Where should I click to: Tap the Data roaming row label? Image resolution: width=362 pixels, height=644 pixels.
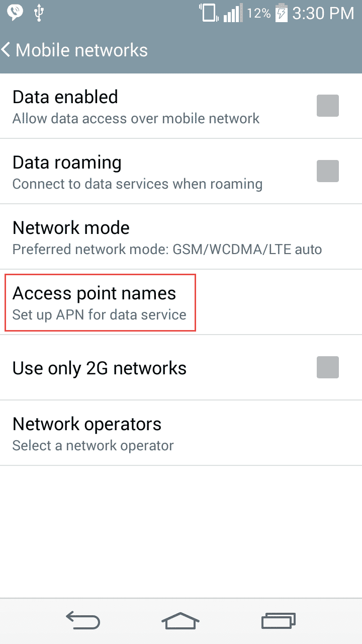67,163
